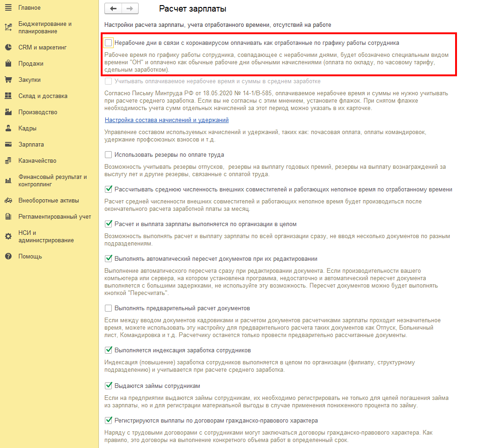487x448 pixels.
Task: Click the Регламентированный учет calculator icon
Action: tap(8, 216)
